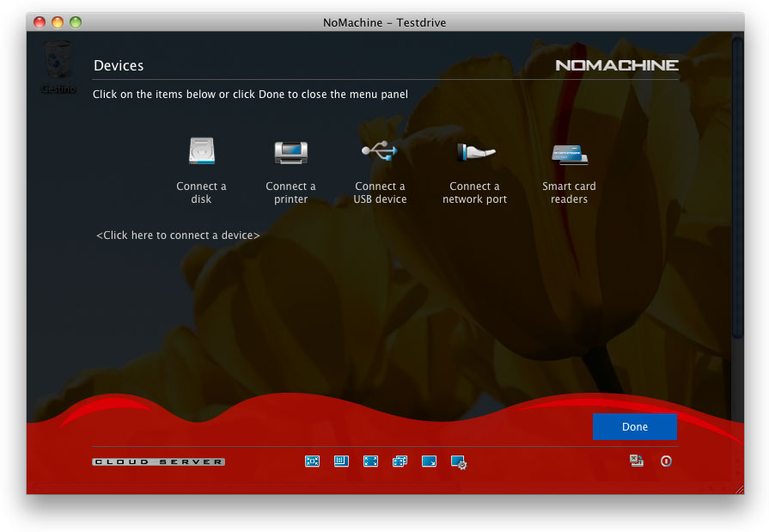769x532 pixels.
Task: Click the disconnect icon beside the power button
Action: 637,462
